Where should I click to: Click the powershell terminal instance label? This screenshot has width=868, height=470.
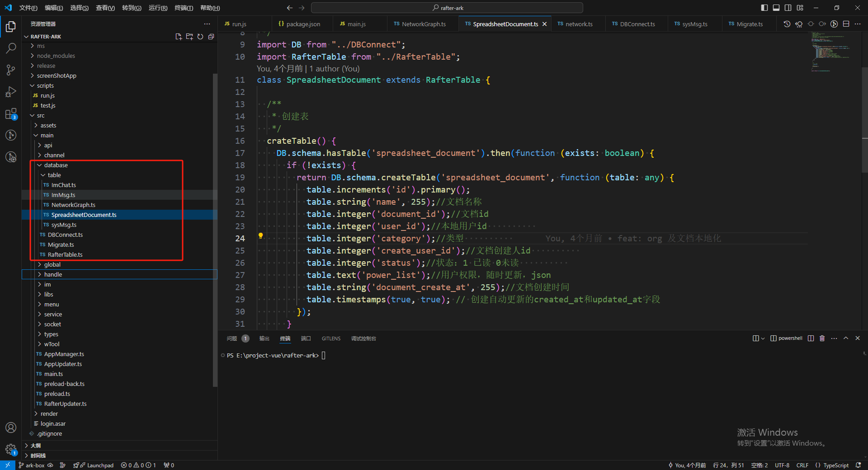(787, 338)
